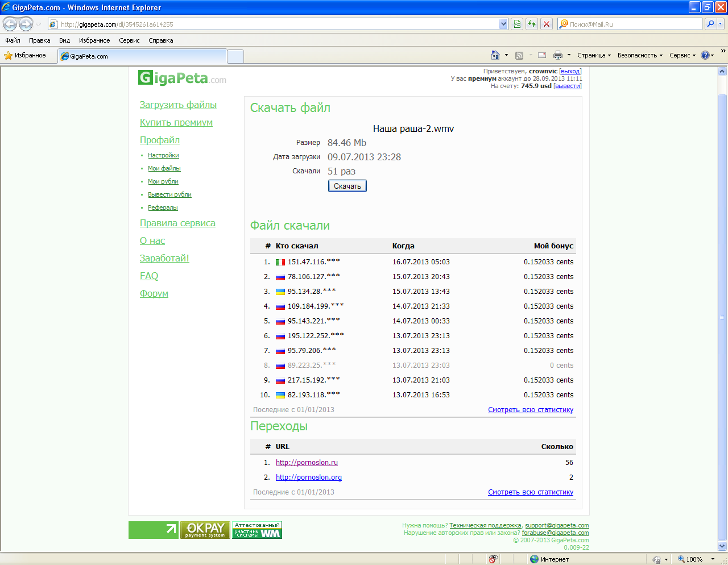The image size is (728, 565).
Task: Click the search magnifier button
Action: pyautogui.click(x=710, y=24)
